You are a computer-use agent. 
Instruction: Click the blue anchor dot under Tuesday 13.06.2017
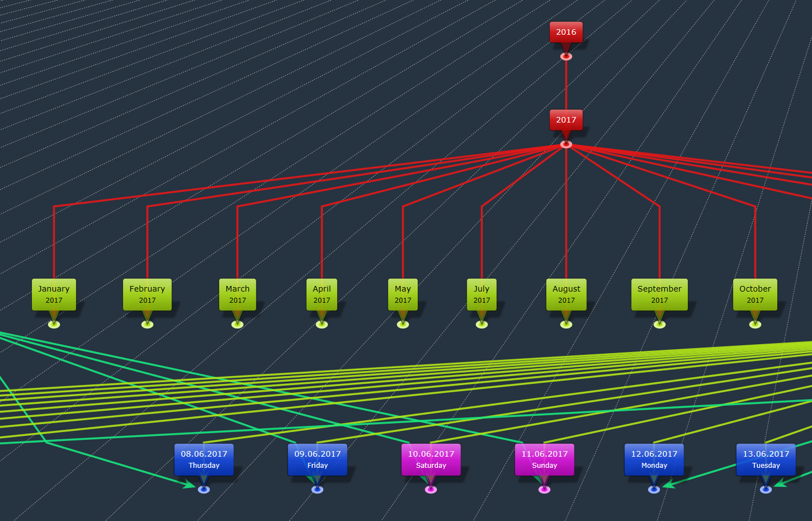766,490
